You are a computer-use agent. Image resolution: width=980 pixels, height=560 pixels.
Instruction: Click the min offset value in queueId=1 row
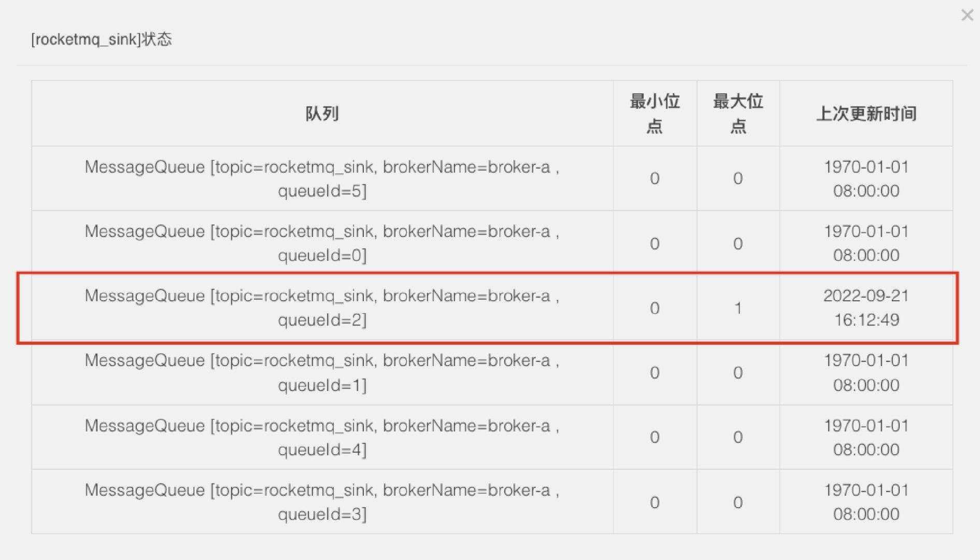tap(655, 372)
